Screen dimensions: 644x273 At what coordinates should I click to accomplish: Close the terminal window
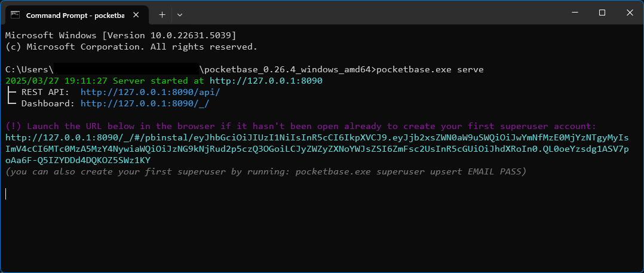coord(630,13)
